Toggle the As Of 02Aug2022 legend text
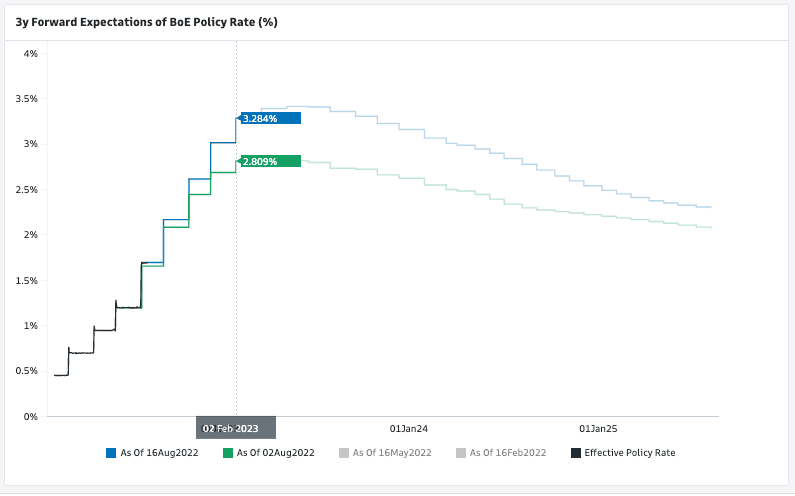This screenshot has height=496, width=795. (x=276, y=453)
